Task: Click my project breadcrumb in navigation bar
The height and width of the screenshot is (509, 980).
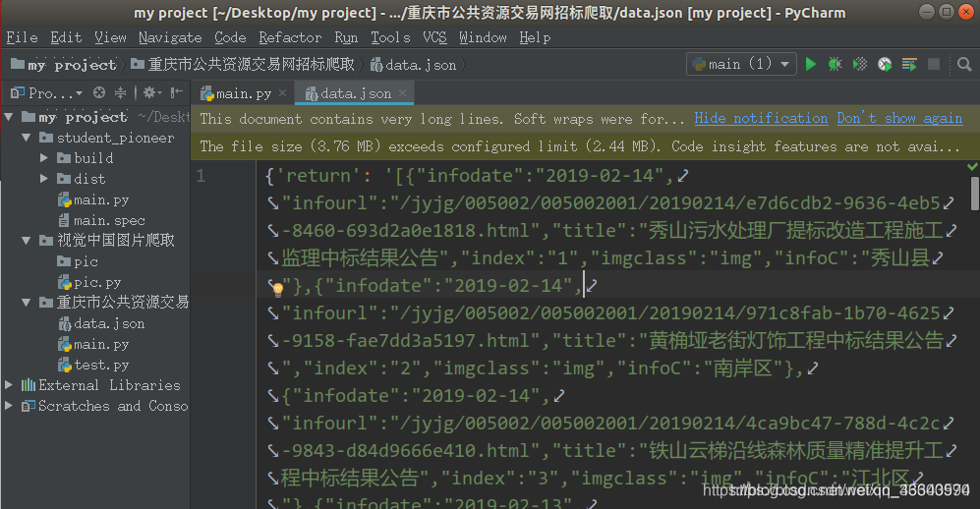Action: click(x=64, y=64)
